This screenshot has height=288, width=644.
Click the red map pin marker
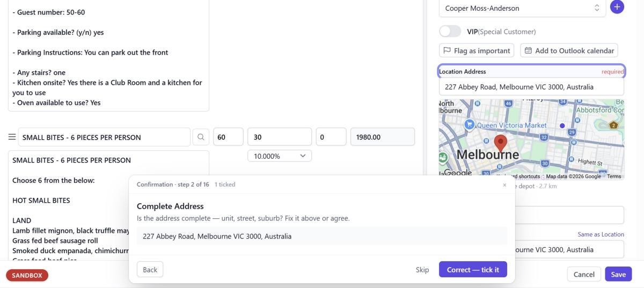(x=500, y=143)
